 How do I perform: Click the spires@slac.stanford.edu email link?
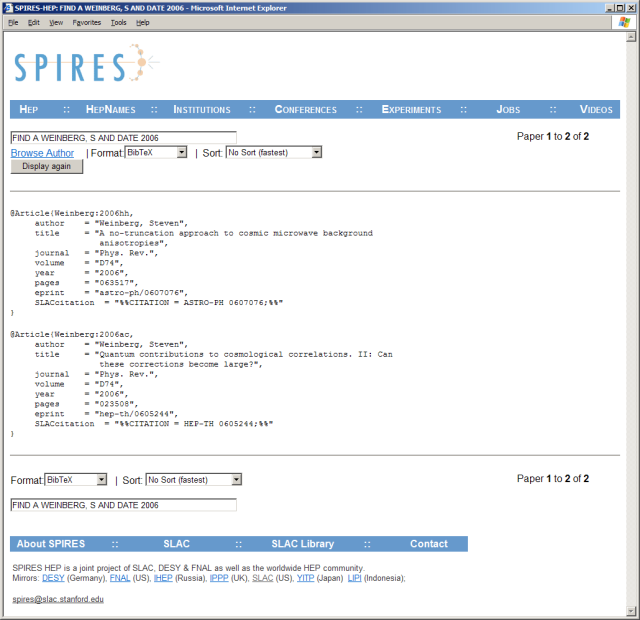[58, 599]
